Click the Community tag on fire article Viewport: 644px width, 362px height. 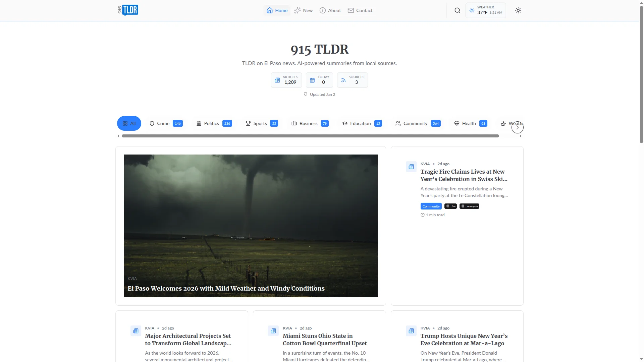coord(431,206)
